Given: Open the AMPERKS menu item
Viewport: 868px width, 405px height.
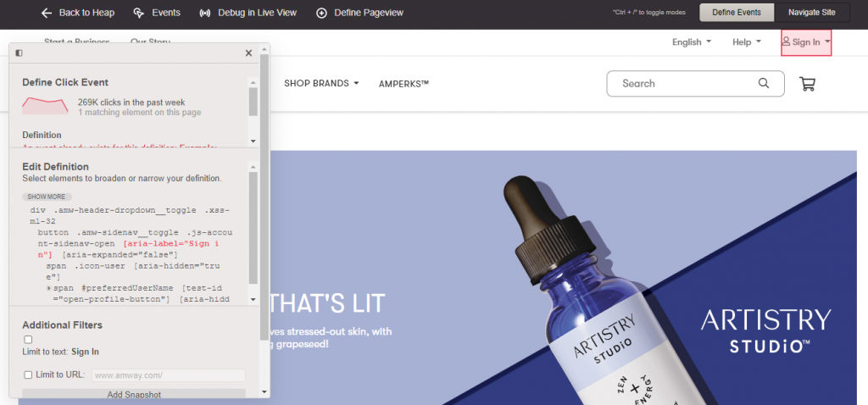Looking at the screenshot, I should pos(403,84).
